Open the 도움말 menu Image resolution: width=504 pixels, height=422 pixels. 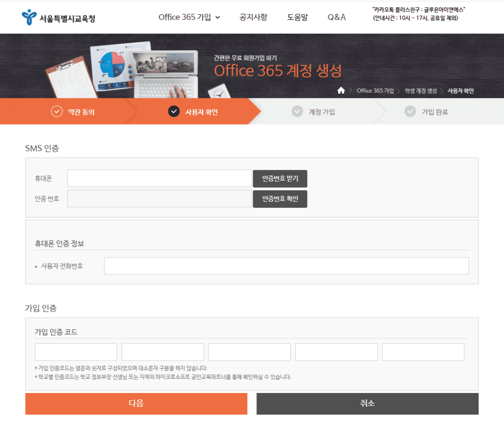pos(297,17)
